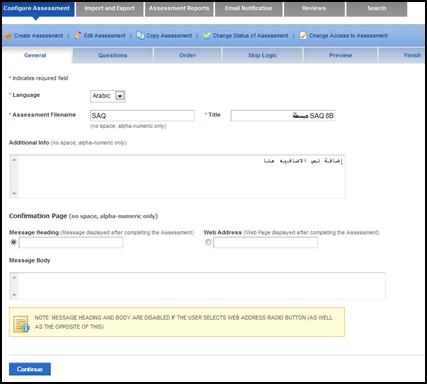Open the Language dropdown showing Arabic
The height and width of the screenshot is (384, 427).
(x=108, y=96)
